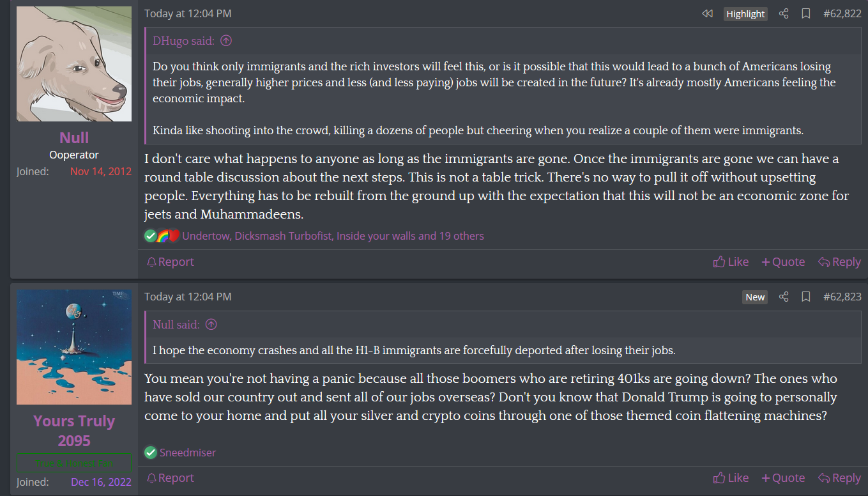Click the share icon on post #62,822
Screen dimensions: 868x496
pos(784,13)
